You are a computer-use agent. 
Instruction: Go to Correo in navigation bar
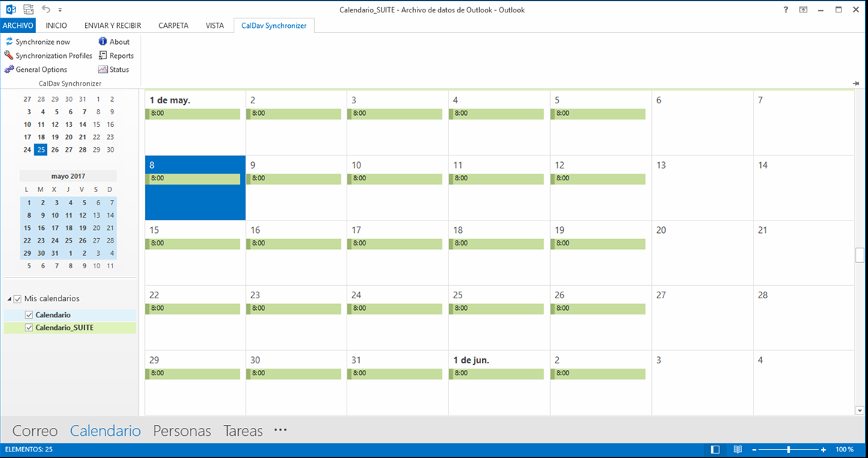point(35,431)
